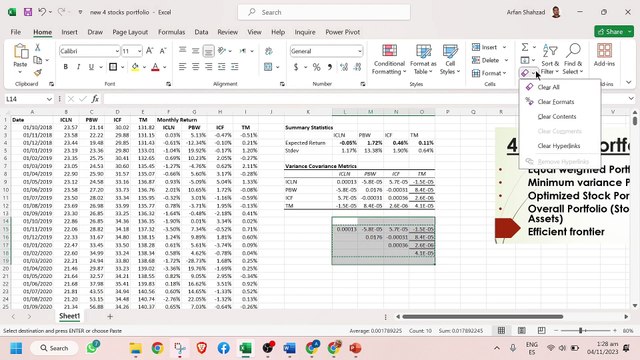
Task: Decrease indent in the cell
Action: click(222, 67)
